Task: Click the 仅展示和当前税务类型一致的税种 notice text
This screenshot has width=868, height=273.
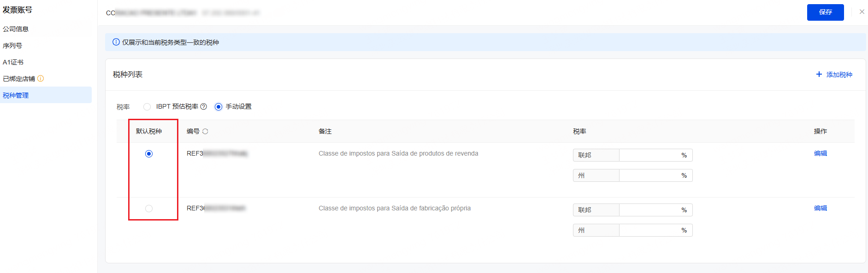Action: tap(171, 42)
